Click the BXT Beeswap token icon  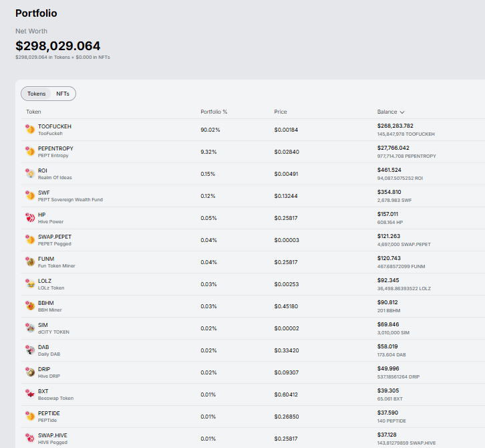coord(30,394)
